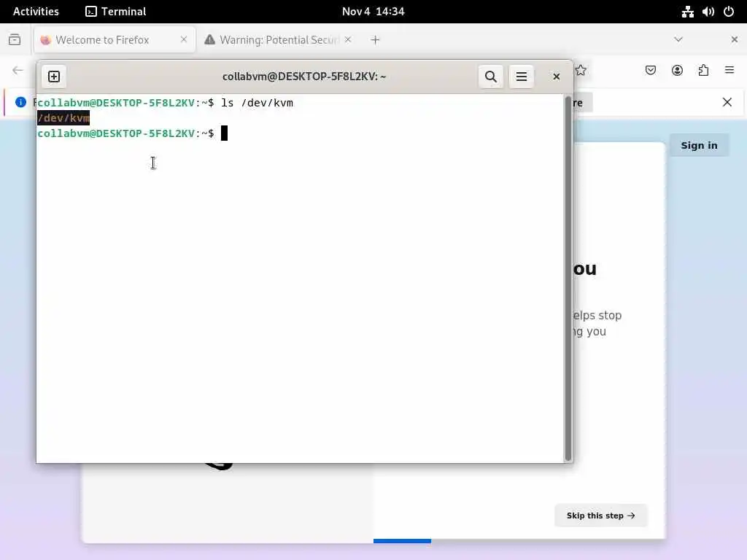Open the Firefox extensions icon
This screenshot has width=747, height=560.
[704, 71]
